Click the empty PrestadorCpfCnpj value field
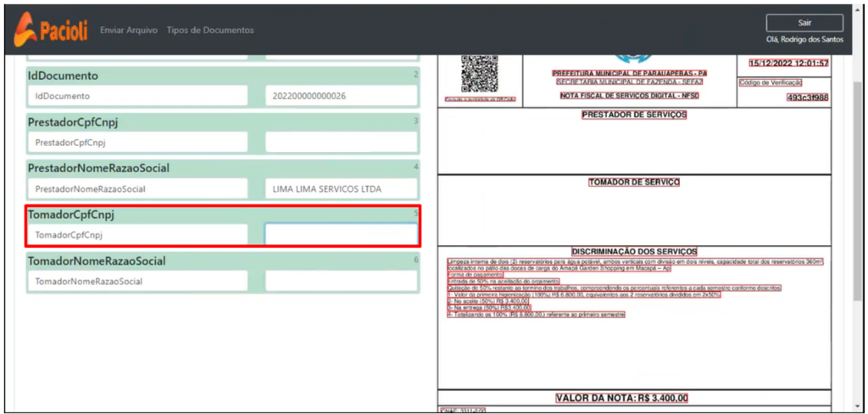The width and height of the screenshot is (868, 414). coord(341,142)
